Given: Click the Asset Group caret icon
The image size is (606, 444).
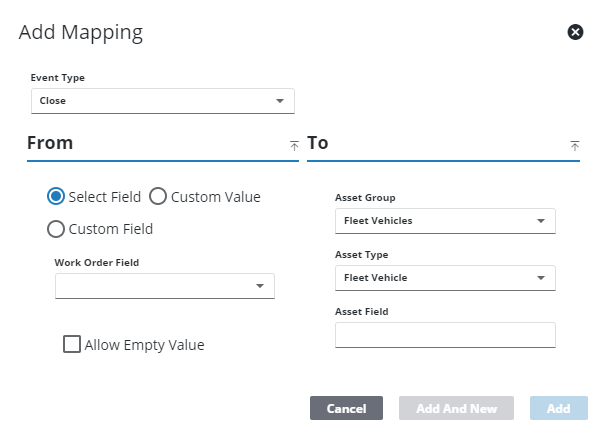Looking at the screenshot, I should [x=541, y=221].
